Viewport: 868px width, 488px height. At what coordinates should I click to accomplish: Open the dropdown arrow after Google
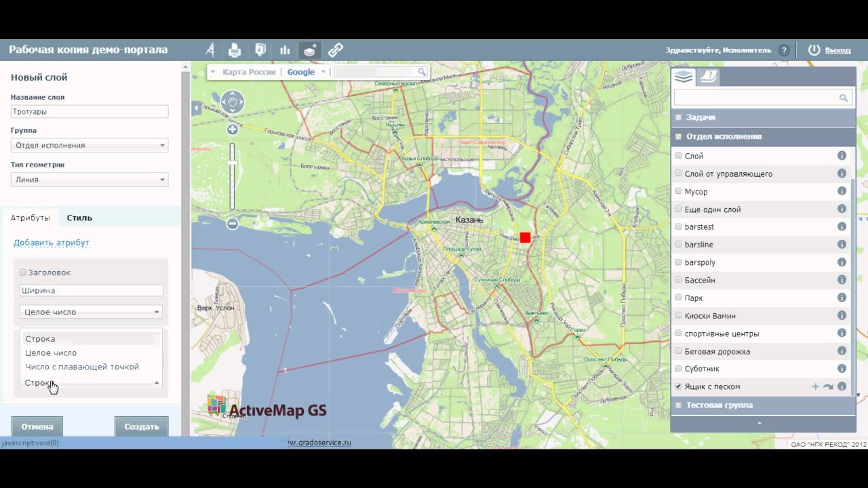point(323,72)
